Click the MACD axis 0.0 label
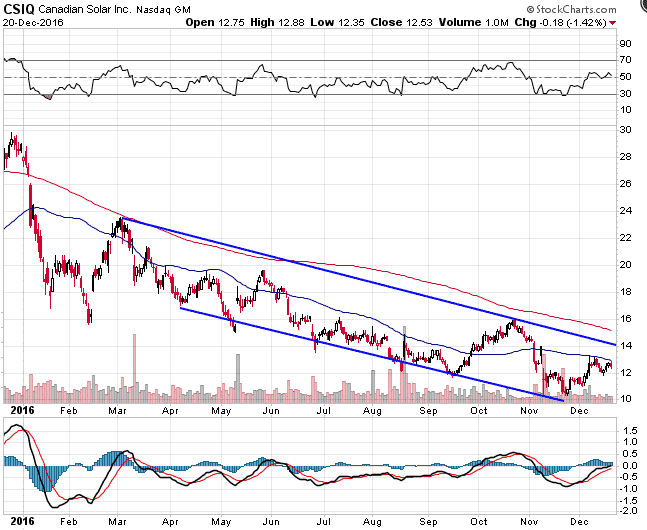 (x=631, y=466)
